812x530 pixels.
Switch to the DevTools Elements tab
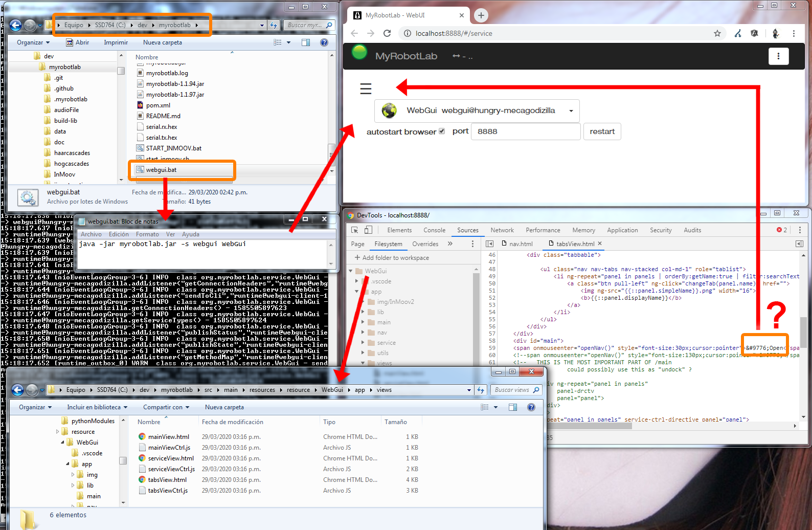click(x=399, y=230)
